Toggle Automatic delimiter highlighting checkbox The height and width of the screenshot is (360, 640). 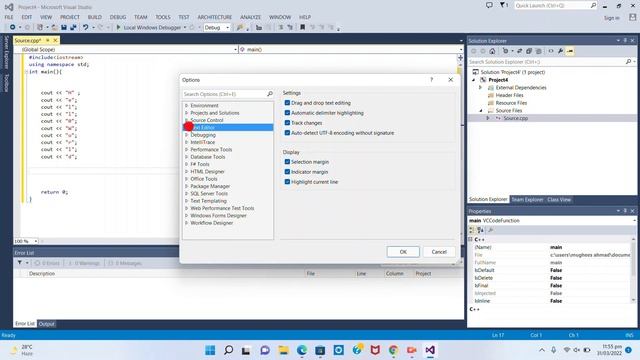point(287,113)
